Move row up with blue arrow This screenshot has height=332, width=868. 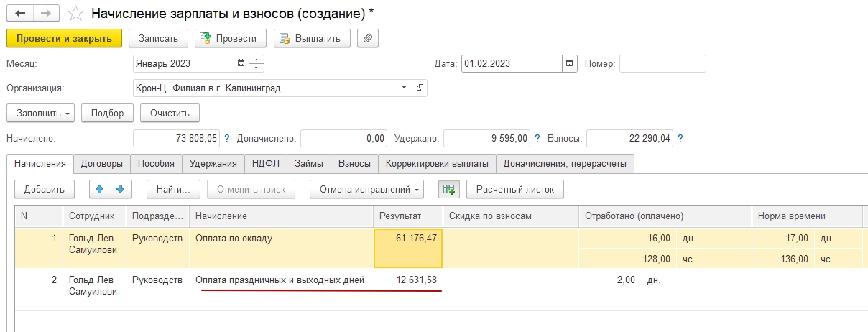[100, 189]
